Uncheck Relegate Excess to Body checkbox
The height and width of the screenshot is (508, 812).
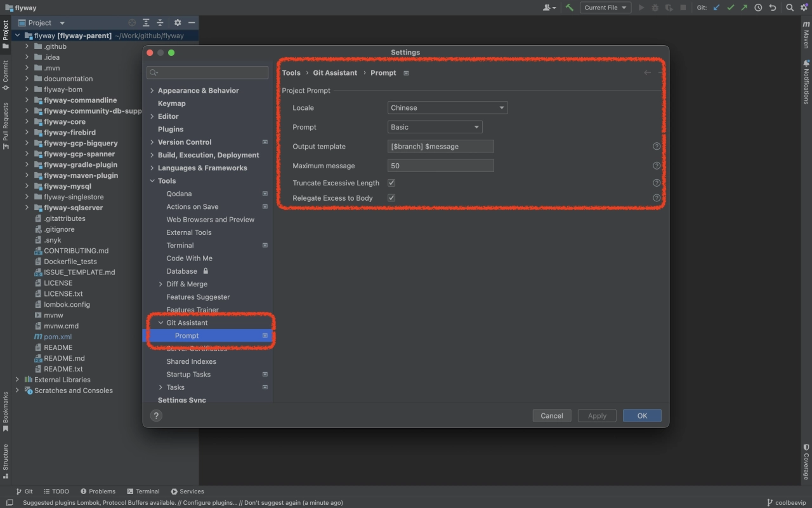tap(391, 198)
